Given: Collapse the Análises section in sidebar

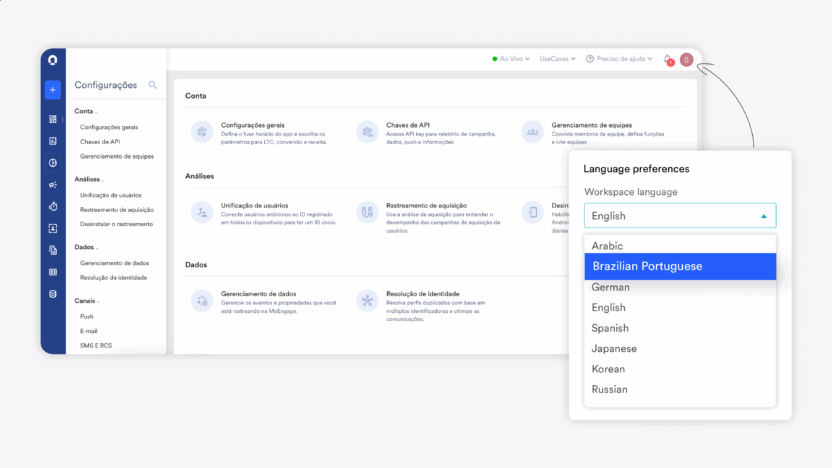Looking at the screenshot, I should (90, 179).
